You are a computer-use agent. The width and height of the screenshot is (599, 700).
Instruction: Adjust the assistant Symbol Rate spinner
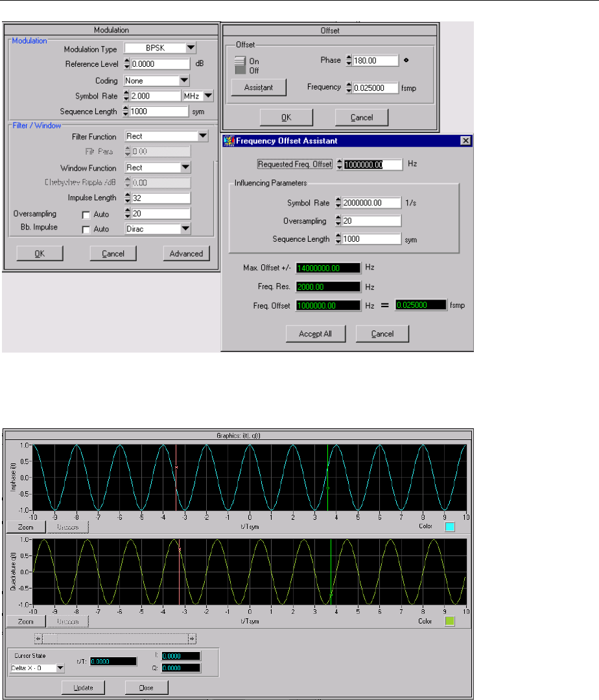coord(338,203)
